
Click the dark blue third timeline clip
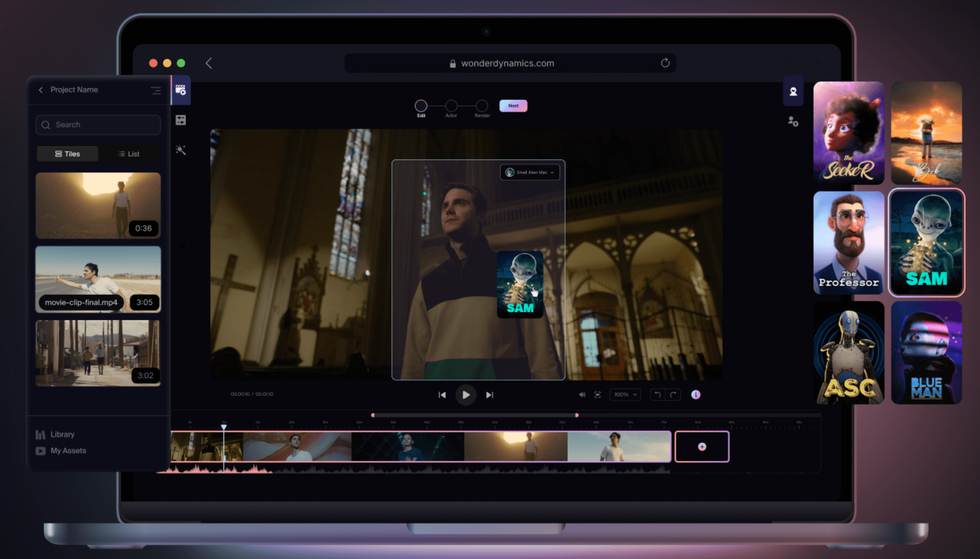pyautogui.click(x=408, y=447)
